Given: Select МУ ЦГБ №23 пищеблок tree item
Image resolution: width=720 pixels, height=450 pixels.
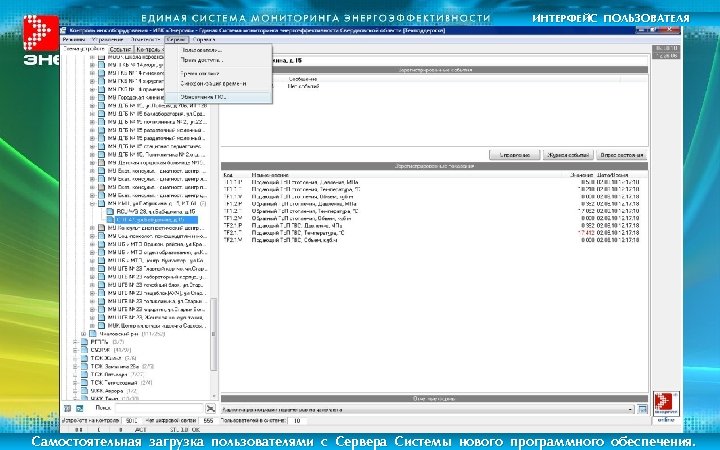Looking at the screenshot, I should point(157,293).
